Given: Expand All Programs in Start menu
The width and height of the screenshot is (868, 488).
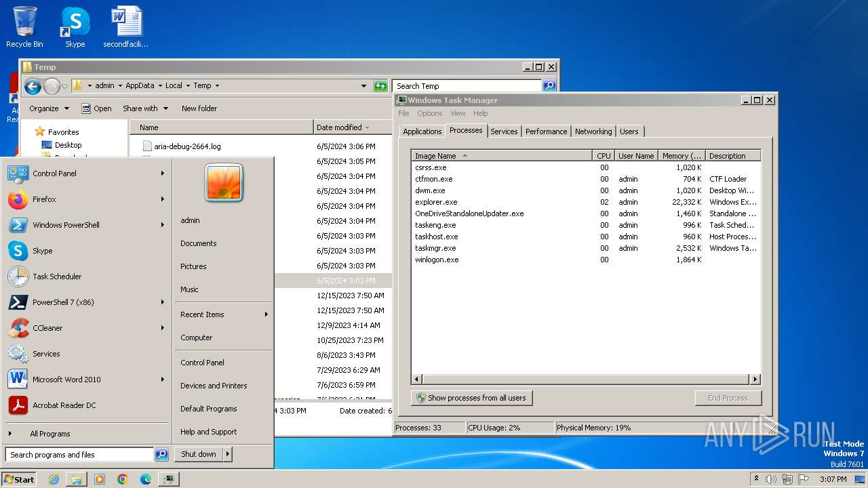Looking at the screenshot, I should [50, 434].
